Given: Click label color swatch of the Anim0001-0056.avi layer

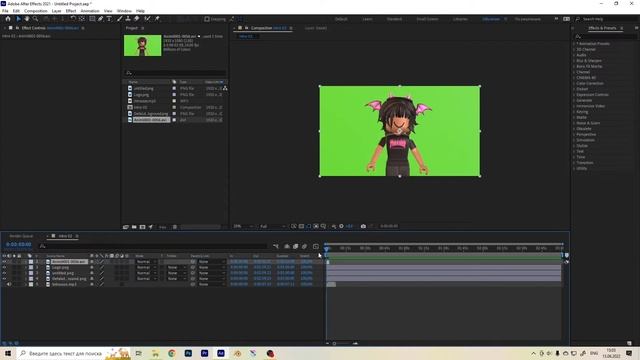Looking at the screenshot, I should coord(31,262).
